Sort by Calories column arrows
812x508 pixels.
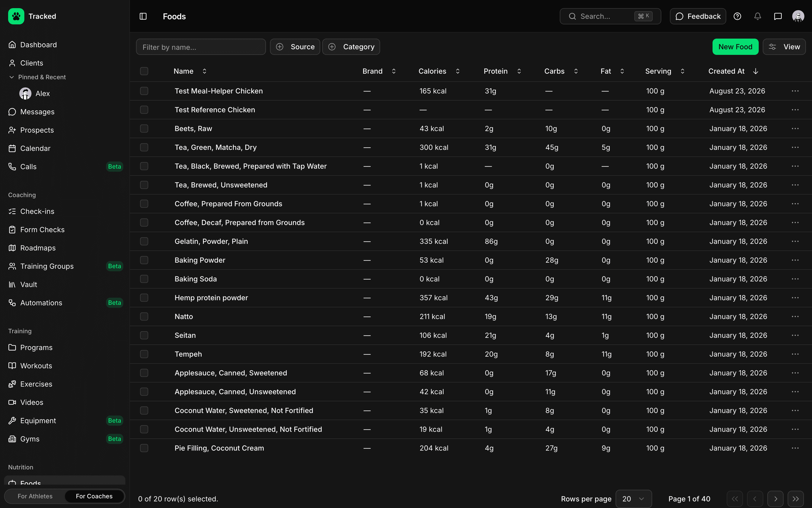[x=458, y=71]
